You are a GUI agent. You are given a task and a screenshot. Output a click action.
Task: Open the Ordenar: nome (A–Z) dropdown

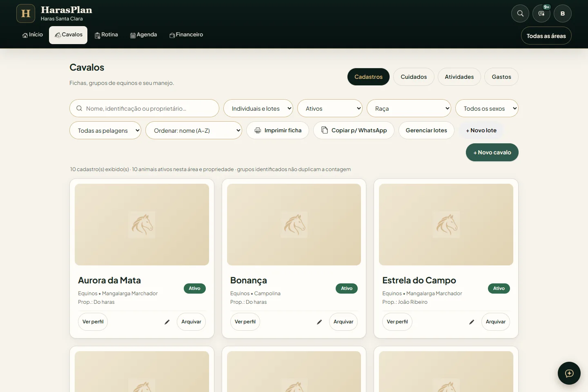click(x=194, y=130)
